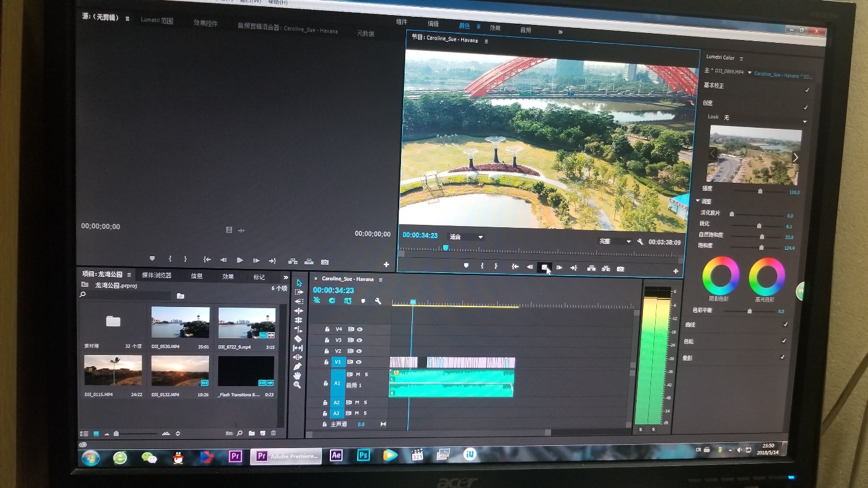This screenshot has width=868, height=488.
Task: Step forward one frame in Program monitor
Action: [559, 267]
